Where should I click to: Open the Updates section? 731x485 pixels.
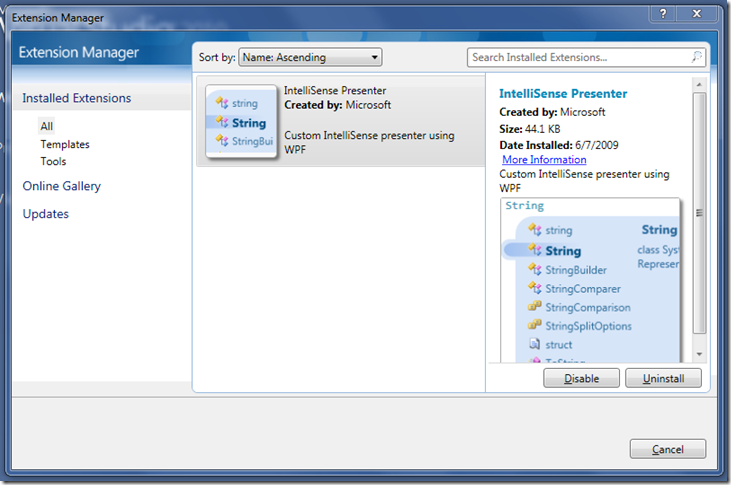point(46,214)
